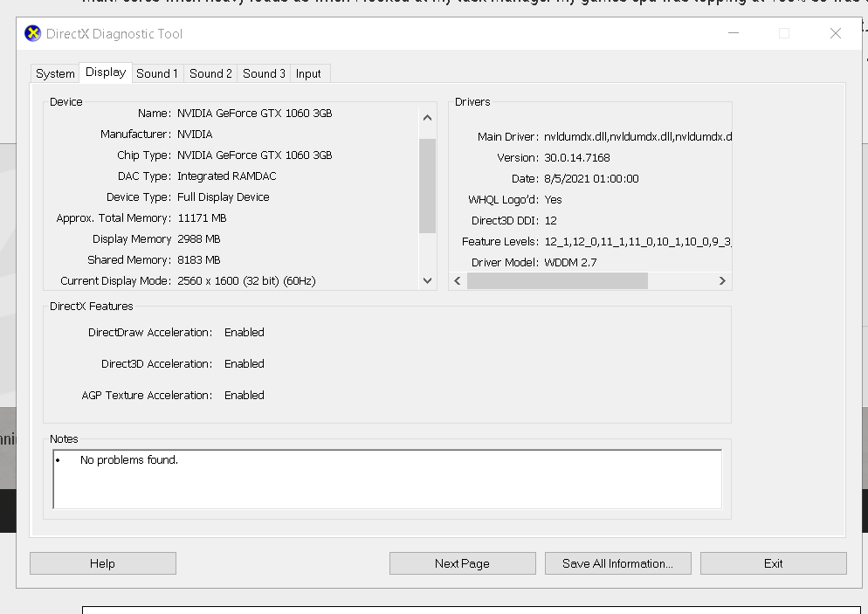The image size is (868, 614).
Task: Click the Help button
Action: click(x=103, y=563)
